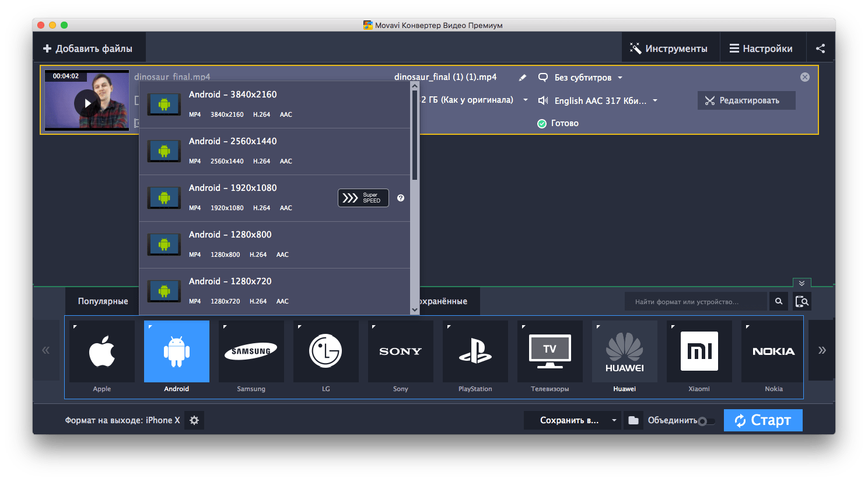Click the detect device icon
The height and width of the screenshot is (481, 868).
point(802,302)
